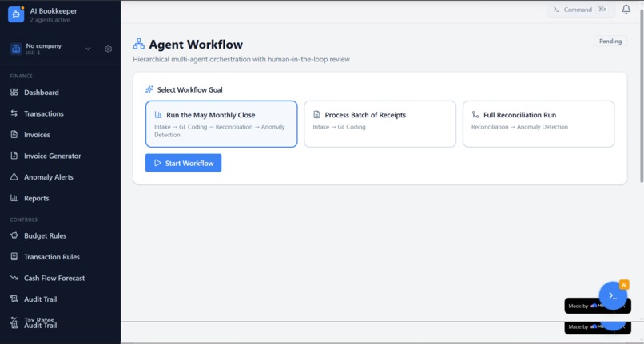
Task: Click 'Reconciliation → Anomaly Detection' text in Full Reconciliation card
Action: point(519,126)
